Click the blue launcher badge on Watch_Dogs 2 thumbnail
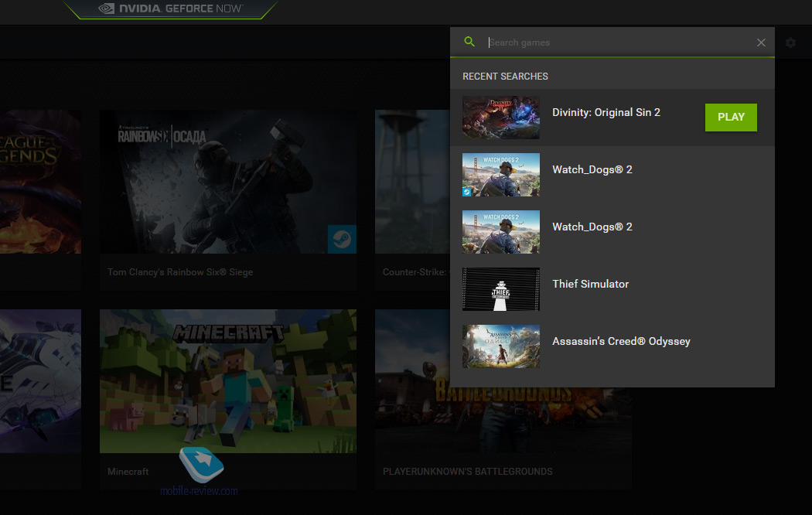Viewport: 812px width, 515px height. tap(466, 192)
